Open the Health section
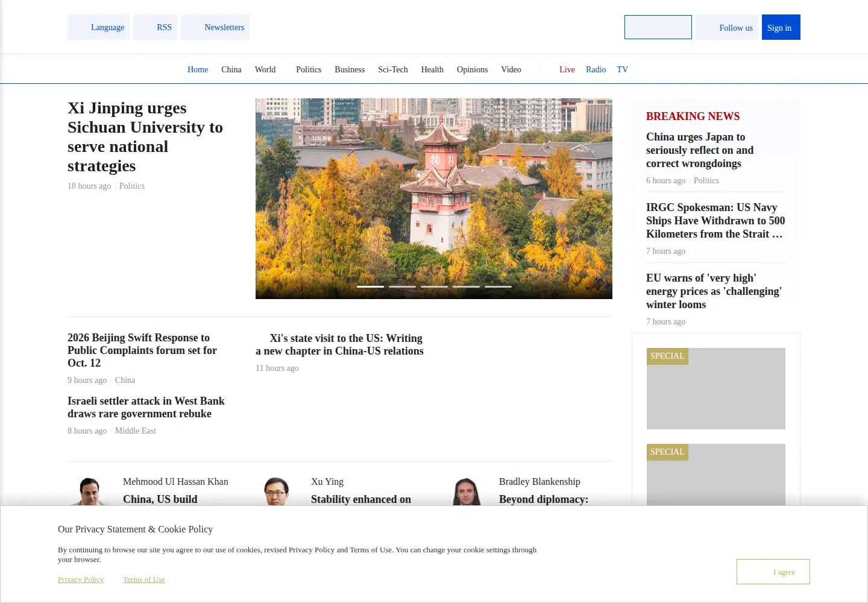 pos(432,69)
